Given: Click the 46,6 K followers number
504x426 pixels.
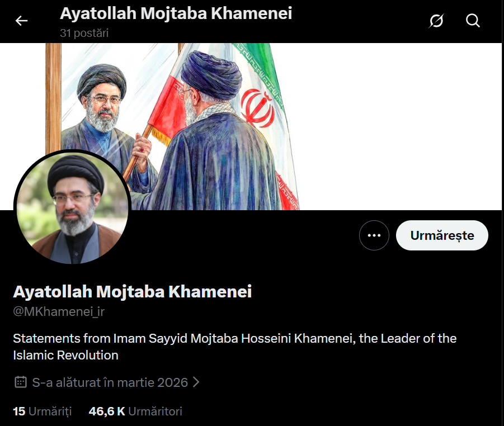Looking at the screenshot, I should (x=107, y=411).
